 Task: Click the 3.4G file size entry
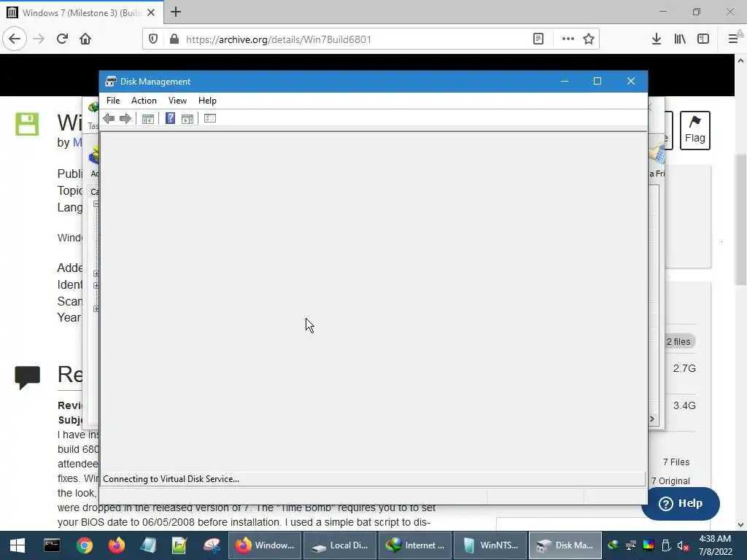684,405
